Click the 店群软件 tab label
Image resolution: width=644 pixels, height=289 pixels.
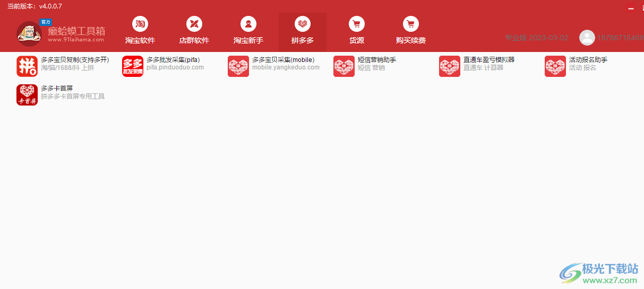tap(194, 40)
